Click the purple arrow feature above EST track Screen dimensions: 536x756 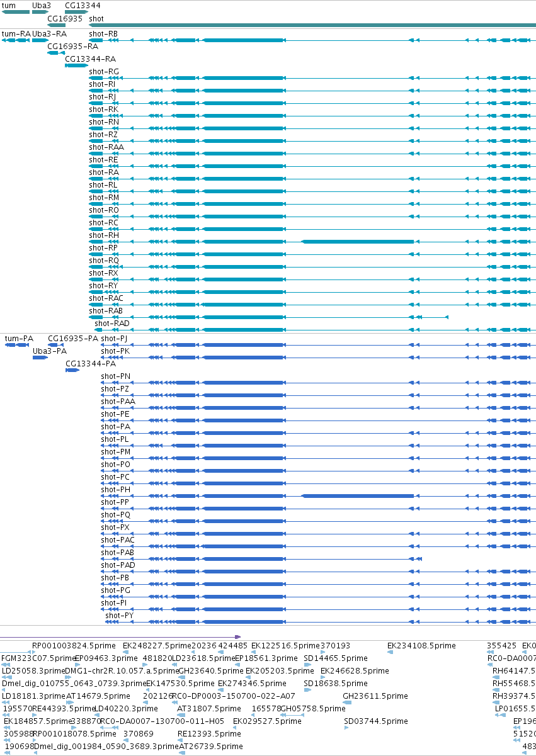click(x=120, y=637)
